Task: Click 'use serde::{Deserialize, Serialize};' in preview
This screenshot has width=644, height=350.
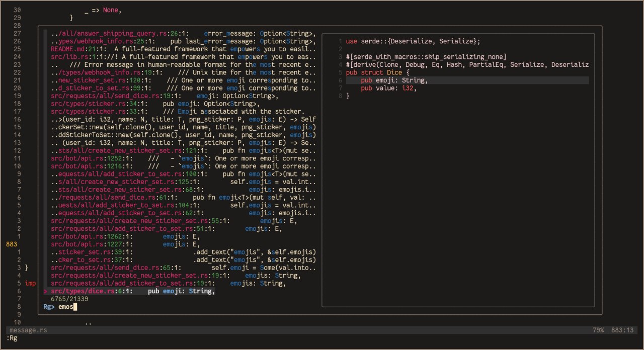Action: 413,41
